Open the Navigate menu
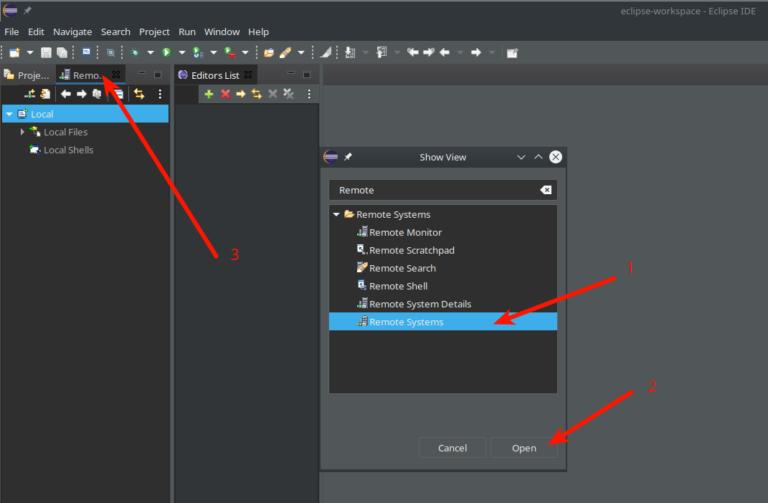The width and height of the screenshot is (768, 503). coord(72,32)
